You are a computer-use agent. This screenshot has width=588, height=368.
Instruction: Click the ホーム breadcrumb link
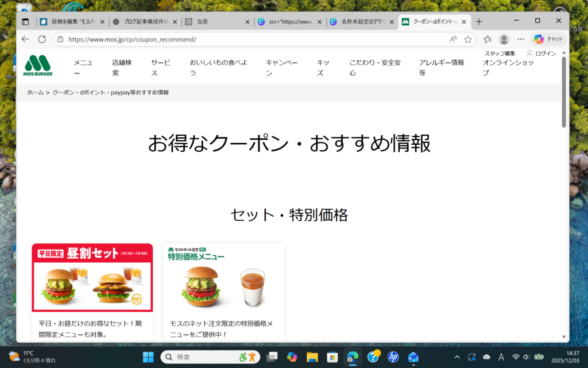click(x=35, y=92)
